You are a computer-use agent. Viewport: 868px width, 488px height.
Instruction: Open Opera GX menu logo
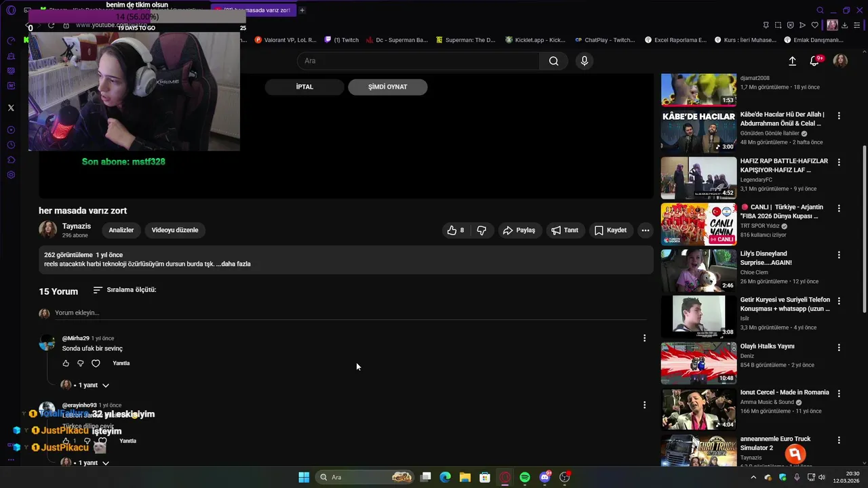11,10
